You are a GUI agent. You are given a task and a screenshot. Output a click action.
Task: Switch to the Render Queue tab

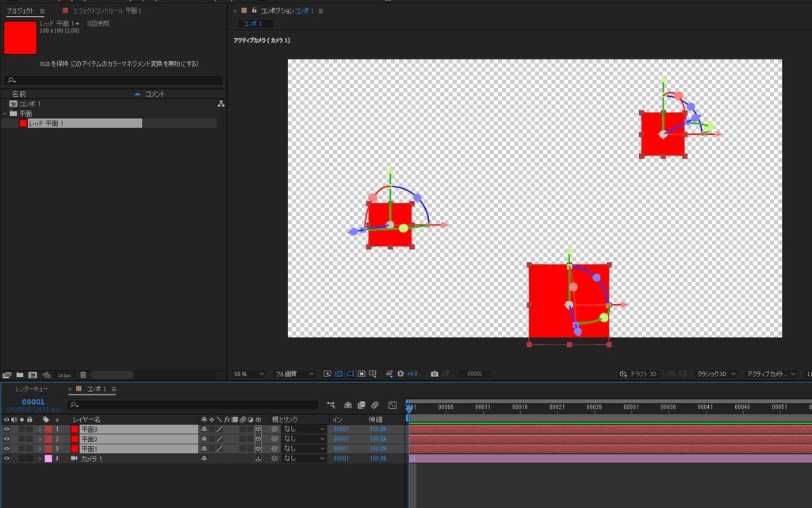point(31,389)
